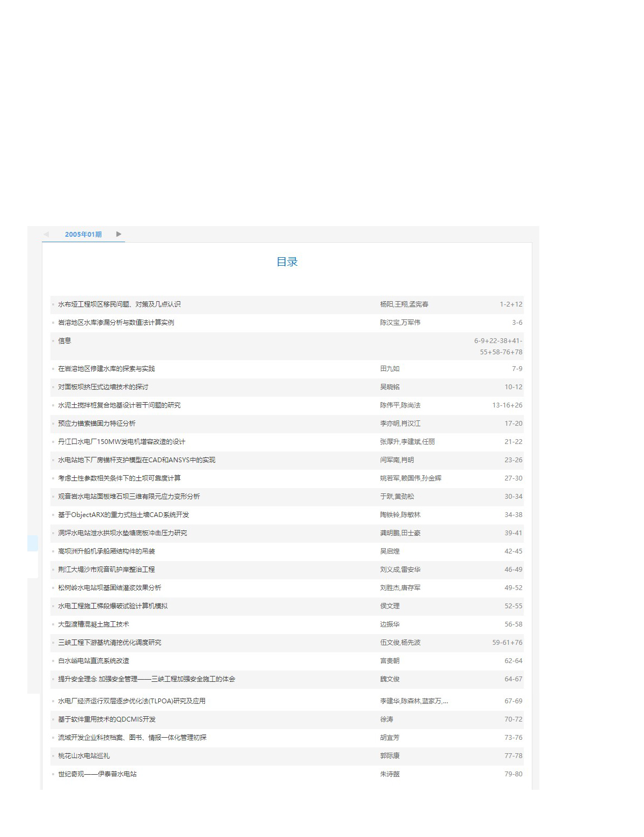
Task: Open article 桃花山水电站巡礼
Action: tap(84, 756)
